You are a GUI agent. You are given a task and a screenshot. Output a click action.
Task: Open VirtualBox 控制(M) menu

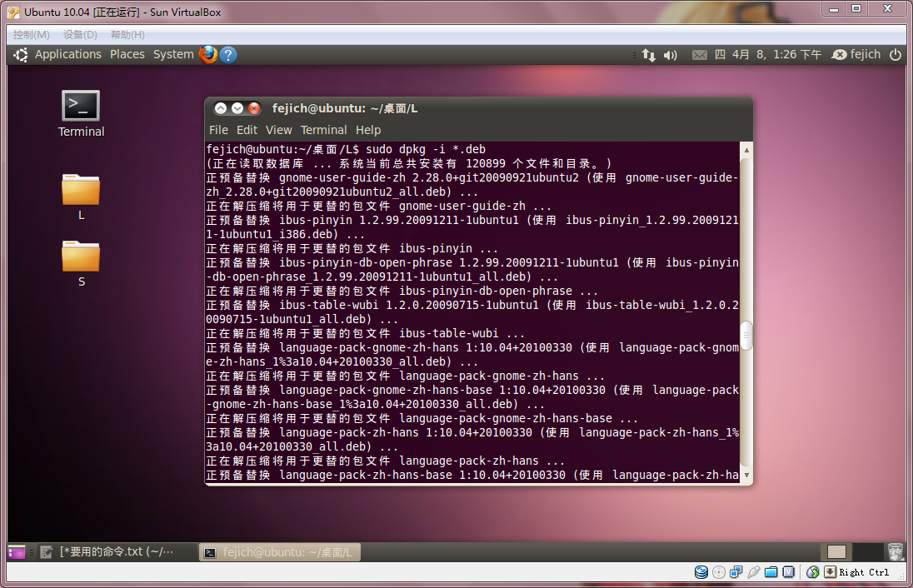(32, 35)
